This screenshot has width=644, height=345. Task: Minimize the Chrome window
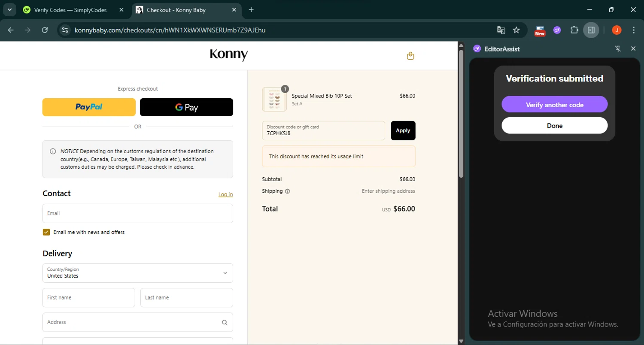[589, 9]
